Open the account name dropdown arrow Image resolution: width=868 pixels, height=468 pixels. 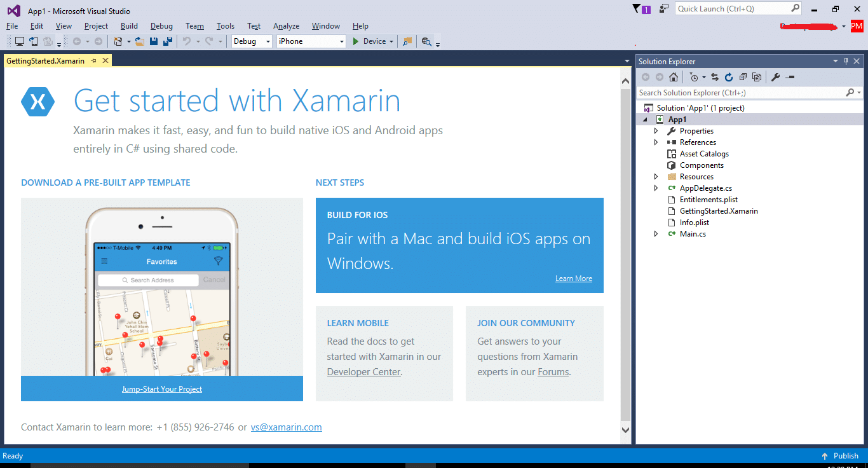pos(843,26)
